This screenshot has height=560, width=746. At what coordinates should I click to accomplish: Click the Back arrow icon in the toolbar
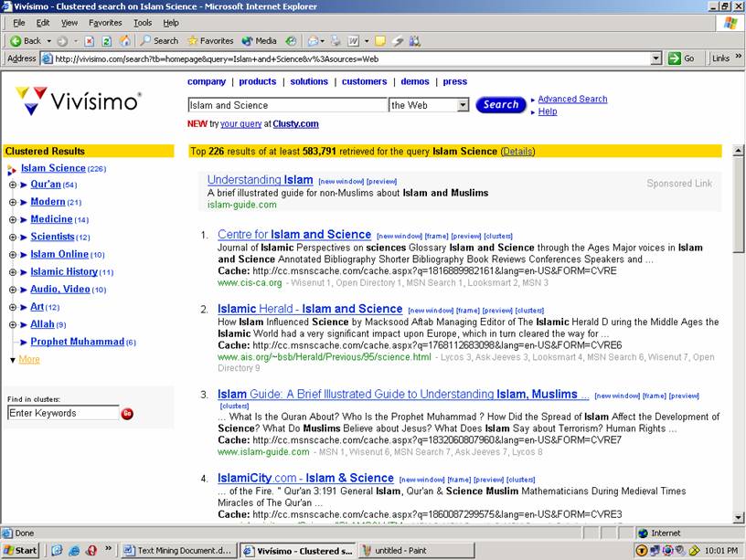pyautogui.click(x=16, y=41)
